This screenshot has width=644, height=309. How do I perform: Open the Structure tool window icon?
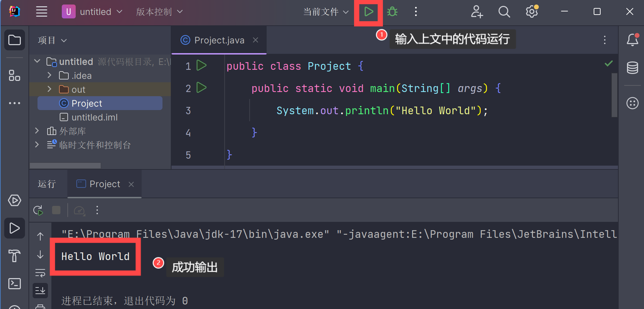(14, 75)
